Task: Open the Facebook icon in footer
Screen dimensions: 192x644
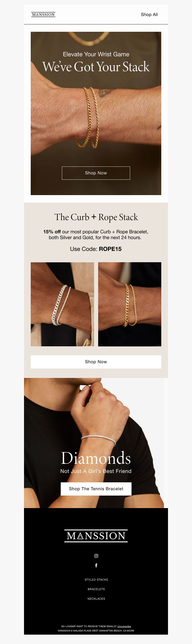Action: (96, 566)
